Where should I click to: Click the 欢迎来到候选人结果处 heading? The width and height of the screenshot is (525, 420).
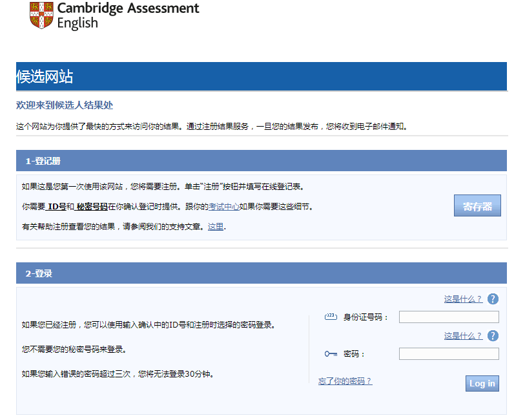point(65,105)
